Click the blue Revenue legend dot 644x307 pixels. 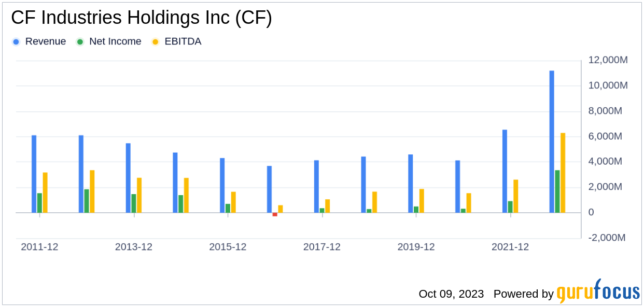[16, 42]
